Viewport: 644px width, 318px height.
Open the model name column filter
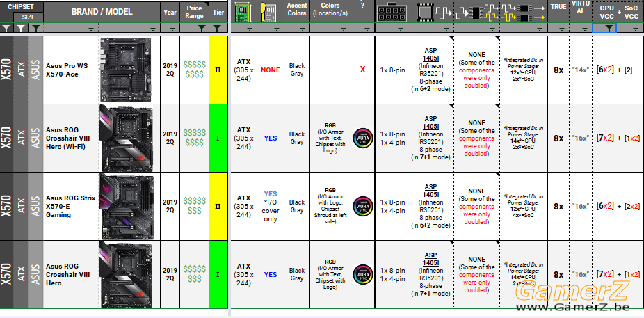[91, 28]
